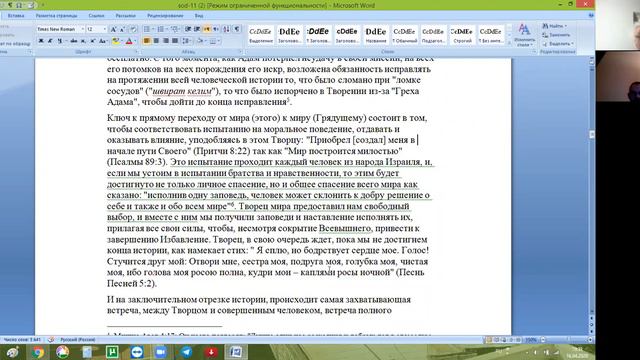Open the Вид ribbon tab
Viewport: 640px width, 360px height.
click(199, 16)
